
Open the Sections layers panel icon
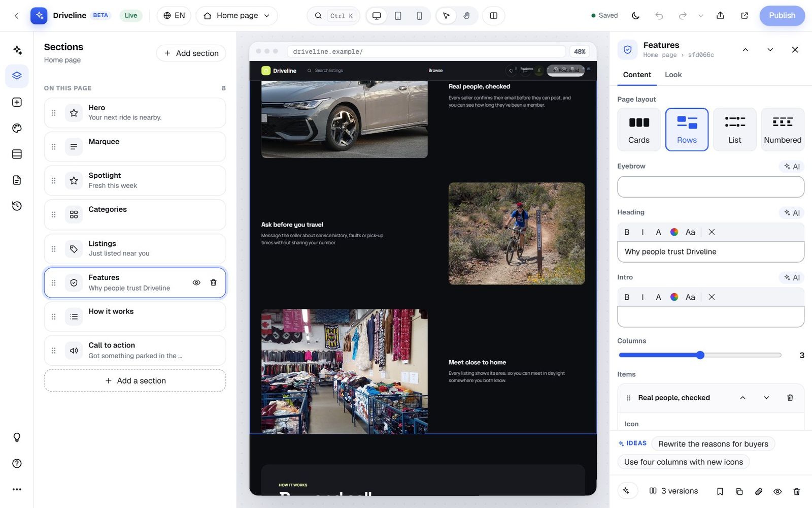click(x=17, y=76)
